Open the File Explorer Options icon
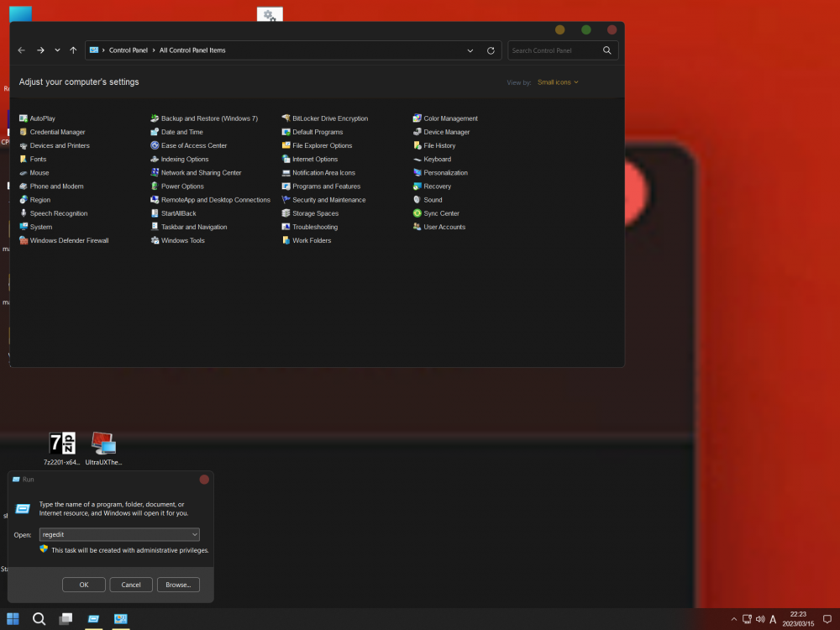Screen dimensions: 840x630 click(x=286, y=145)
